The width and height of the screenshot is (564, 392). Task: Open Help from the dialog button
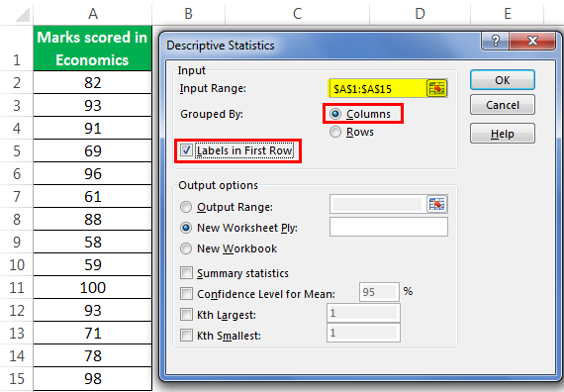point(502,134)
